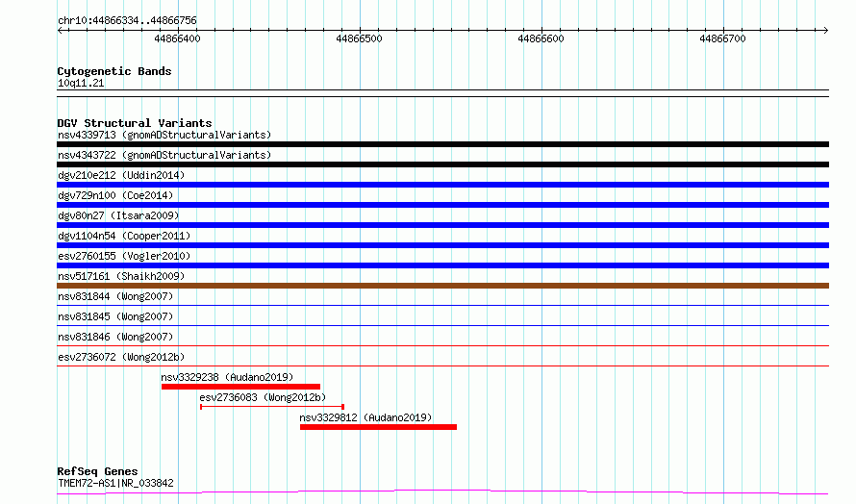Open the dgv1104n54 (Cooper2011) label
Viewport: 856px width, 504px height.
pos(124,236)
